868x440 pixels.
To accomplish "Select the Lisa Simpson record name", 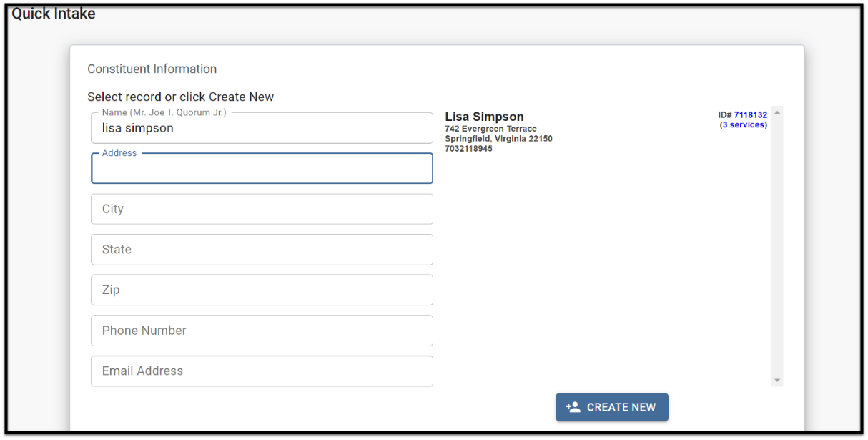I will click(484, 117).
